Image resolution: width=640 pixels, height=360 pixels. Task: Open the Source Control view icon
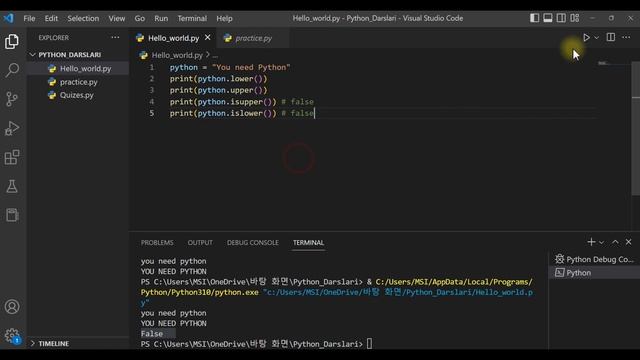12,99
